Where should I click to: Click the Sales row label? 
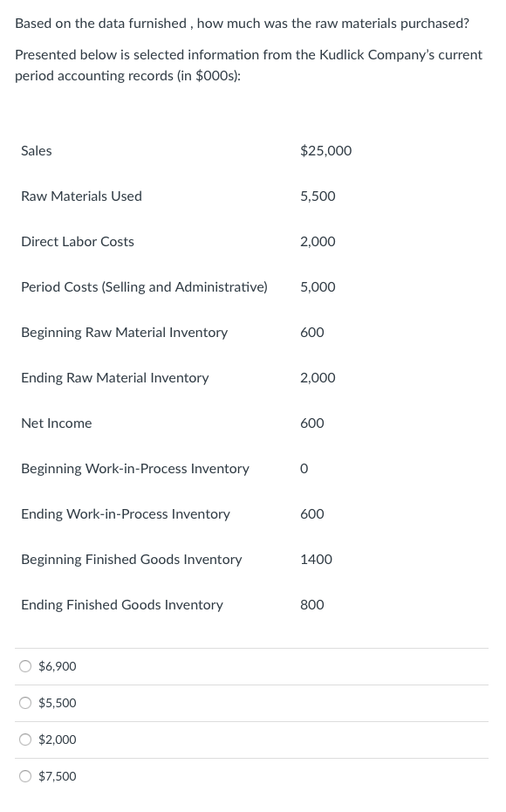[x=36, y=150]
